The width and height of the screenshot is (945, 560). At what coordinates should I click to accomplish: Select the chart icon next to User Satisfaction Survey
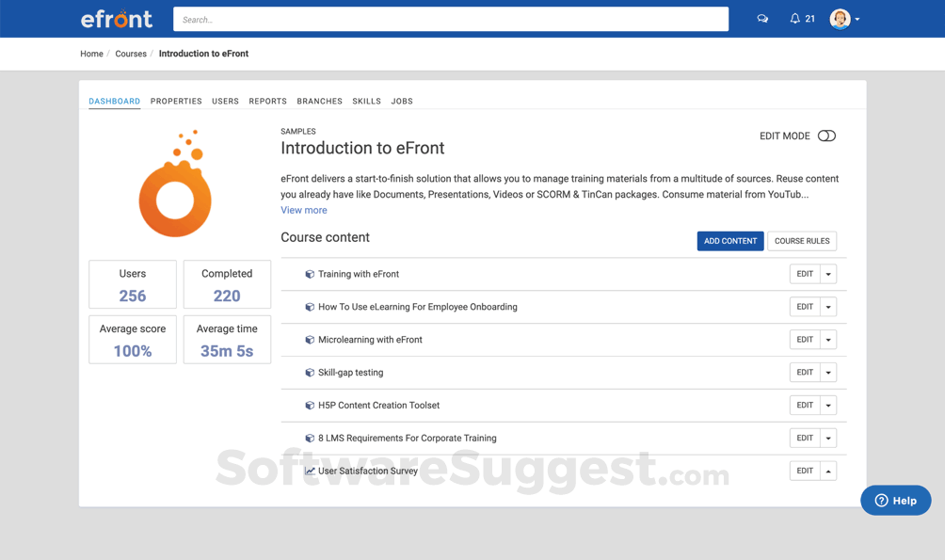310,471
